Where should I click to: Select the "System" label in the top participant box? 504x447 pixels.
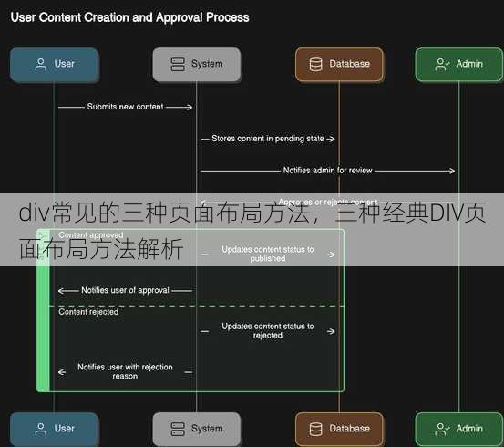pos(207,64)
